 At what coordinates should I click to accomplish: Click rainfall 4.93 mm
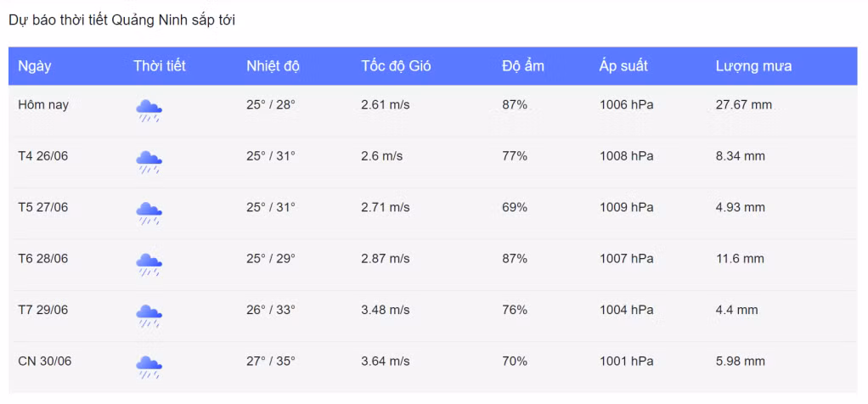[741, 208]
